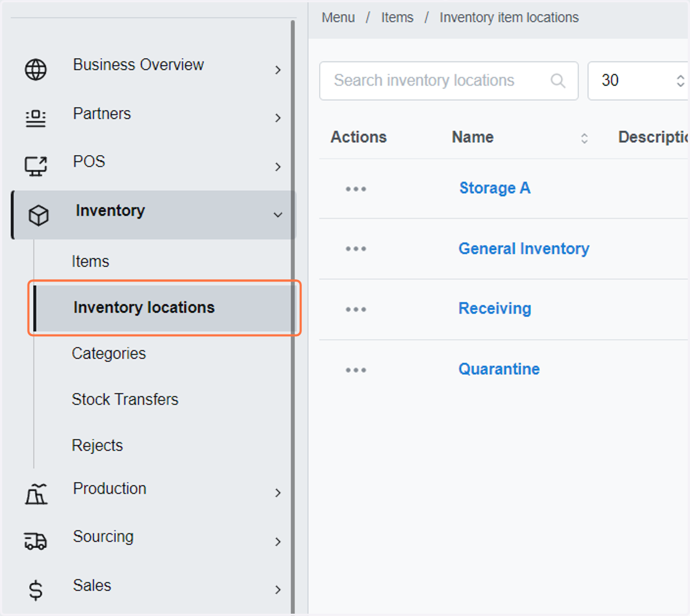Expand the Partners chevron
The width and height of the screenshot is (690, 616).
pos(278,118)
